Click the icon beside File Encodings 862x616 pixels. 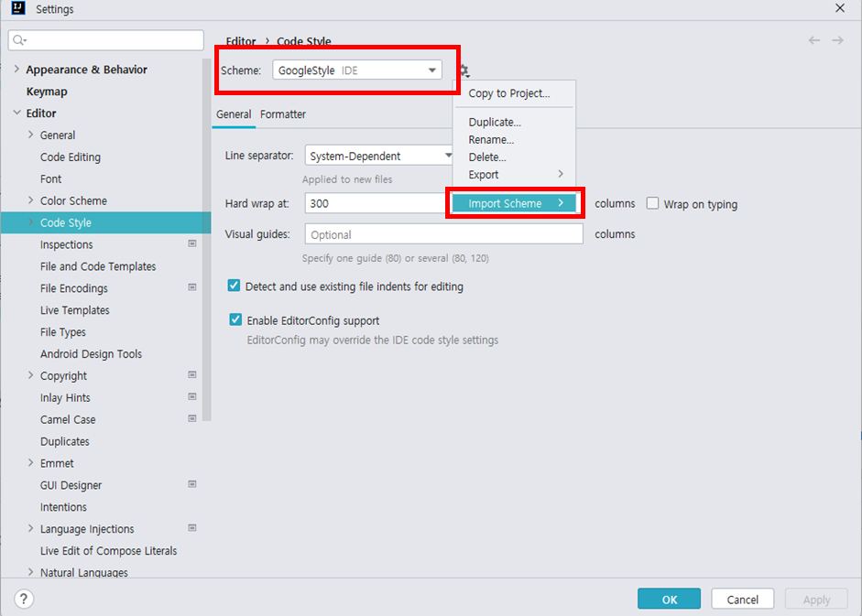click(x=191, y=287)
